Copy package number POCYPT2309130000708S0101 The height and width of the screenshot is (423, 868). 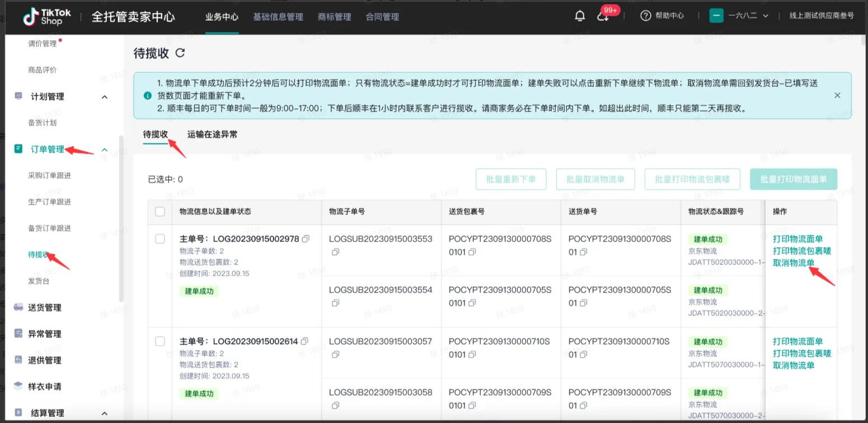(x=472, y=252)
